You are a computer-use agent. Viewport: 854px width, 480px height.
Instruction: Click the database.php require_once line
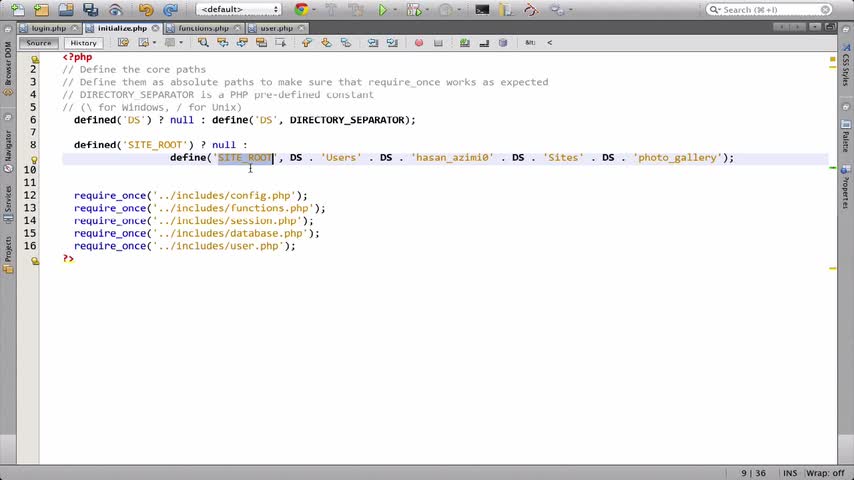[197, 233]
